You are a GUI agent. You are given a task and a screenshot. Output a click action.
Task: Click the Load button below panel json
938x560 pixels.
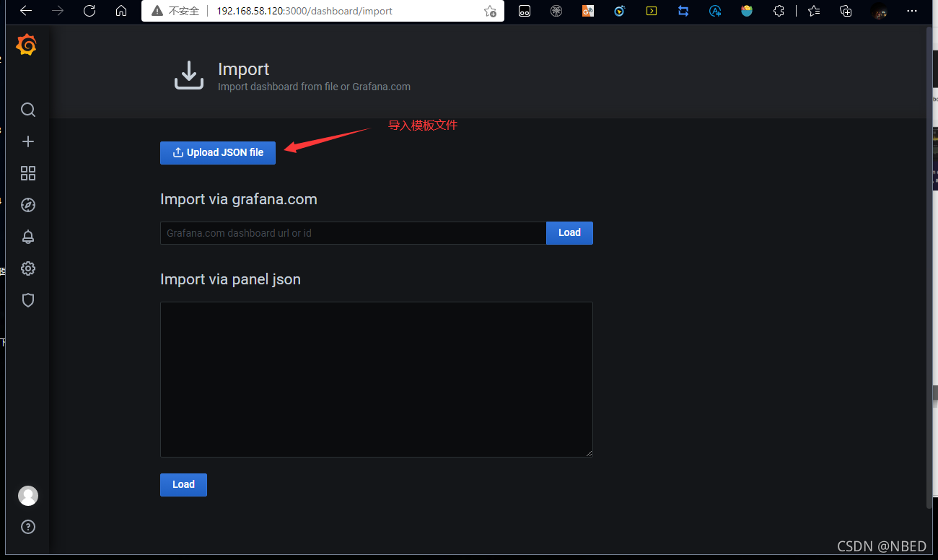click(x=183, y=485)
